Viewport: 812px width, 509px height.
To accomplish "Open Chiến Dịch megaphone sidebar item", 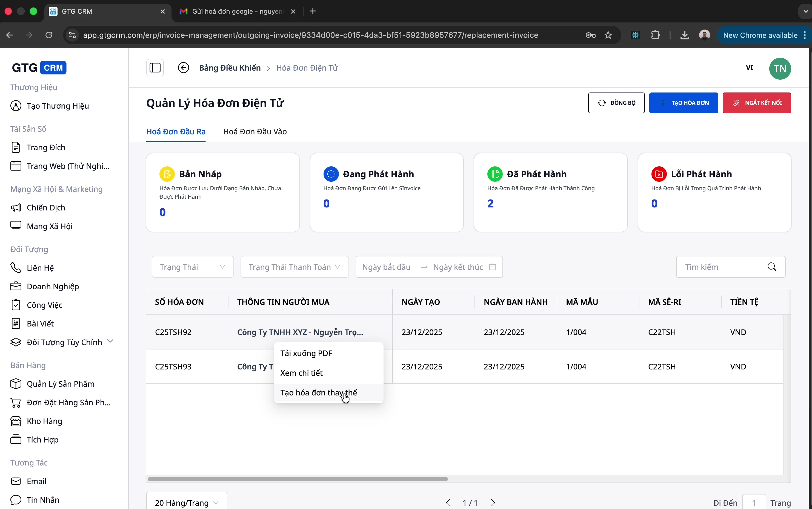I will [46, 208].
